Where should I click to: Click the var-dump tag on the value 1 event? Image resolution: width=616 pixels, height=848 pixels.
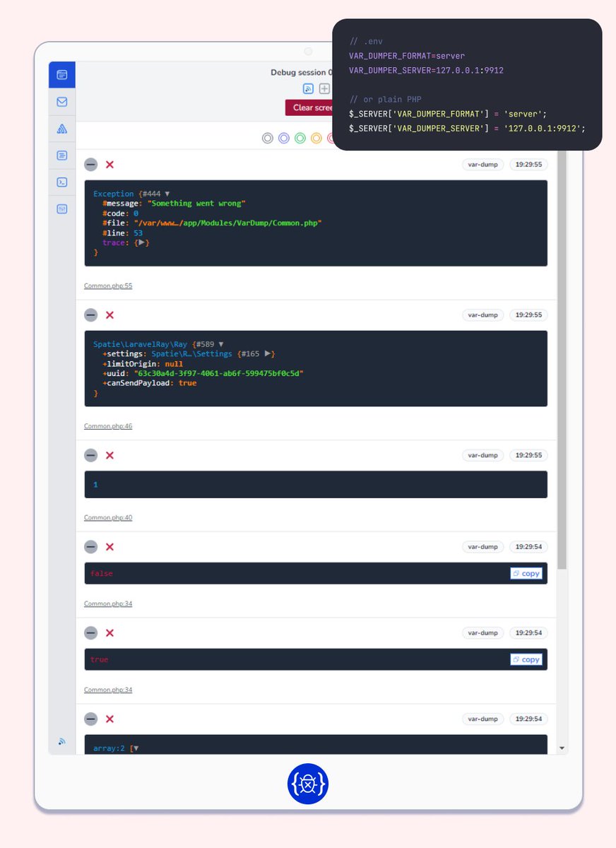[483, 456]
